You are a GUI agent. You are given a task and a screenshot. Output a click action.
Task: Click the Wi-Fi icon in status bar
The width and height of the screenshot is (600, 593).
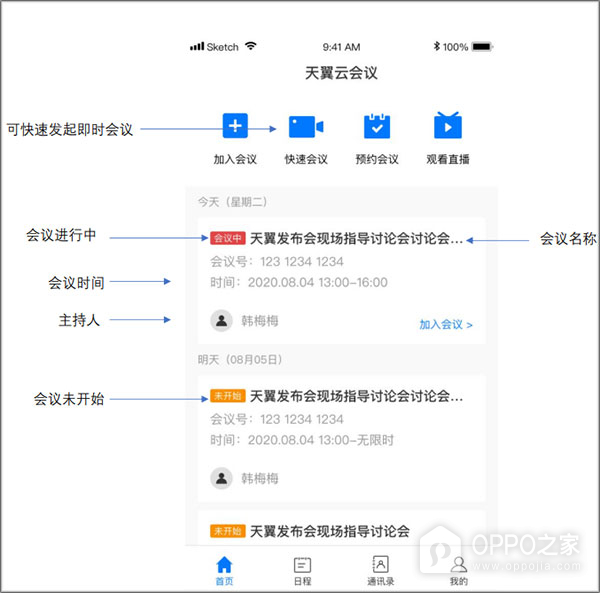click(x=251, y=46)
